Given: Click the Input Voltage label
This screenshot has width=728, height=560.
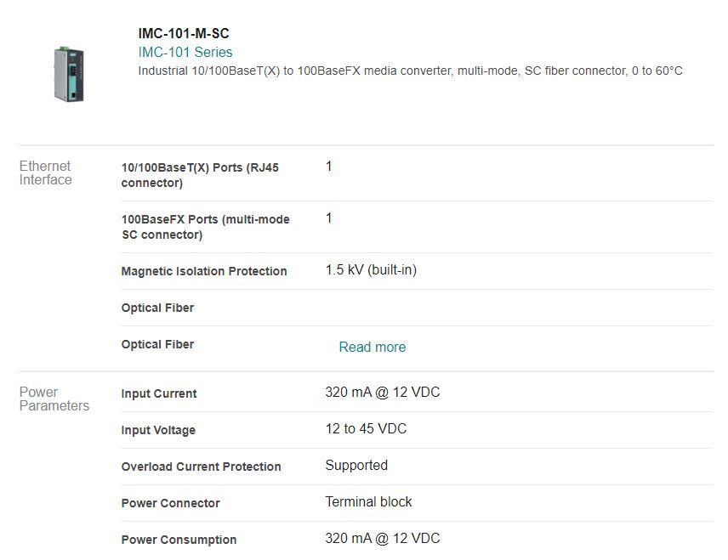Looking at the screenshot, I should (x=158, y=430).
